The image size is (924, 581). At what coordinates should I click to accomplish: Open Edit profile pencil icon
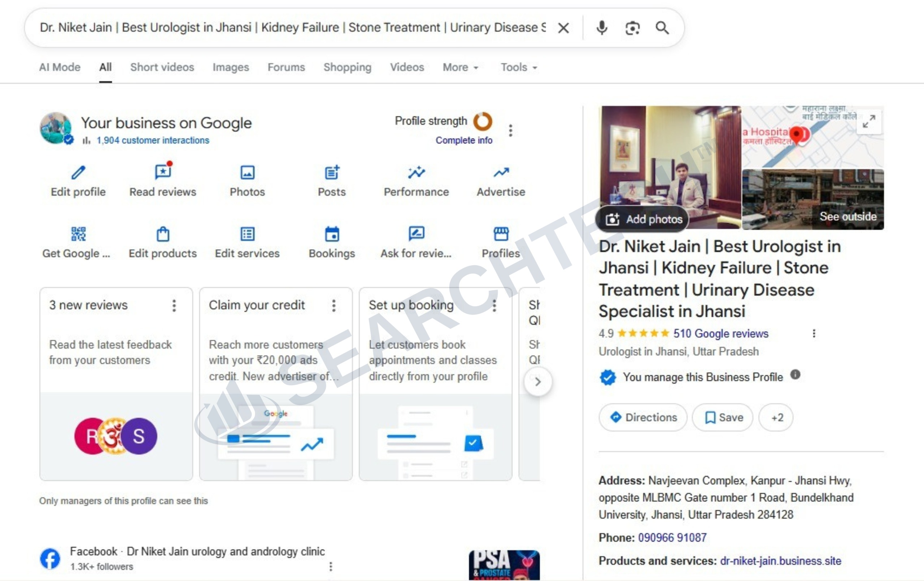tap(78, 173)
